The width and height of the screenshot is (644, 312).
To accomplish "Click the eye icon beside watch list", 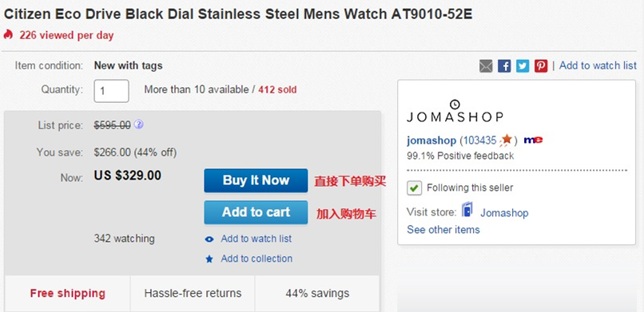I will pos(209,239).
